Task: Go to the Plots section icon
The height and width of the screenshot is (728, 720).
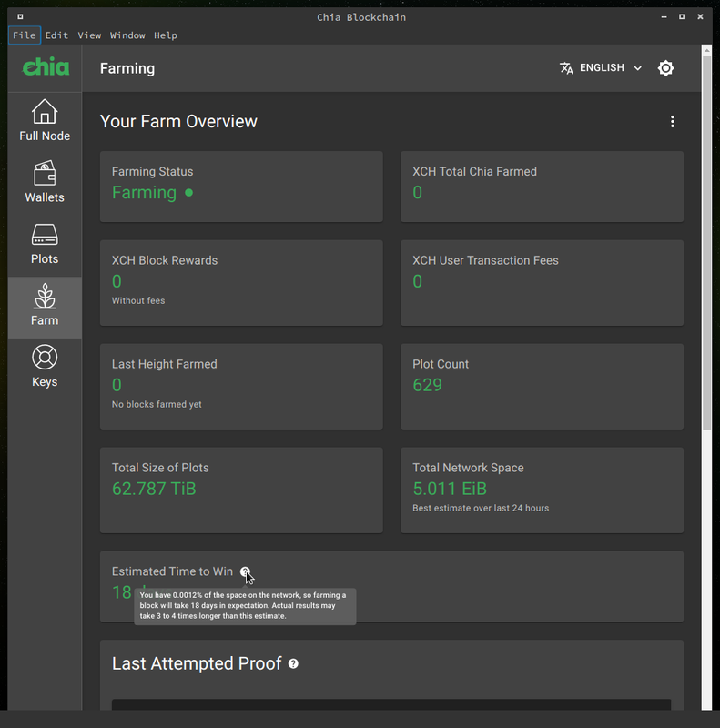Action: pyautogui.click(x=45, y=235)
